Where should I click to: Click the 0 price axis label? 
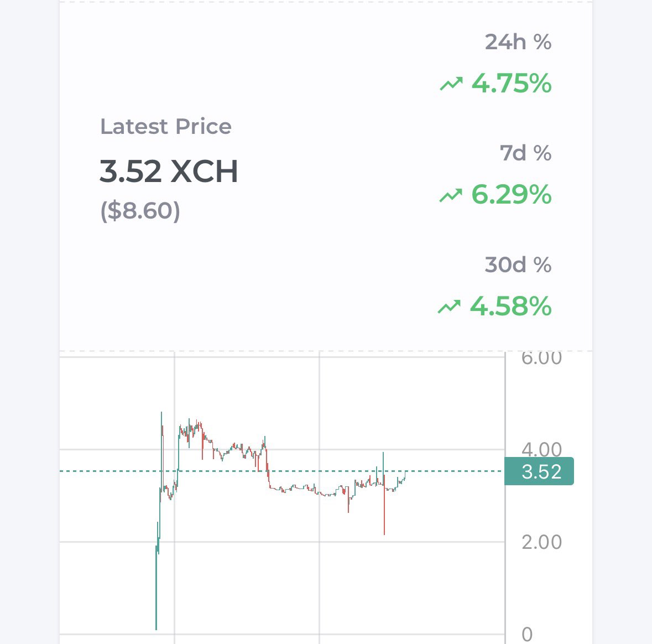coord(527,634)
